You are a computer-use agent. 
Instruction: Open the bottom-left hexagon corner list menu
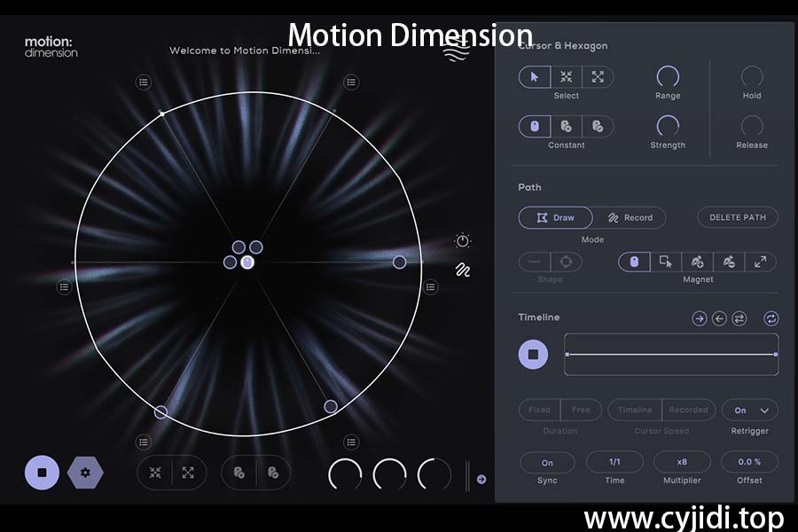point(144,442)
